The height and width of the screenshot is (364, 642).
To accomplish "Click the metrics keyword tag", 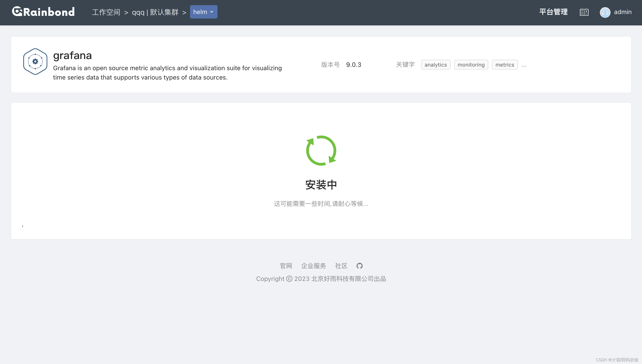I will point(505,65).
